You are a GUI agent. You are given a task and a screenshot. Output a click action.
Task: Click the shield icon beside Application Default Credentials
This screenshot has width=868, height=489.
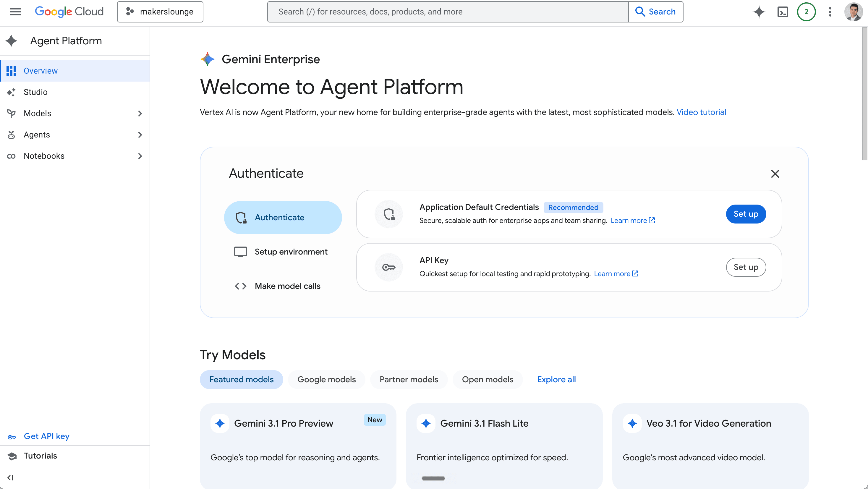[389, 214]
